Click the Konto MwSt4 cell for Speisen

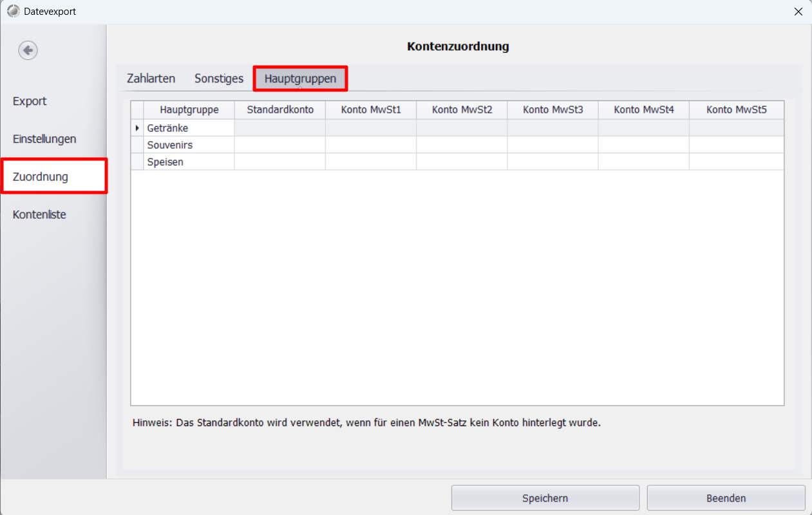click(643, 162)
